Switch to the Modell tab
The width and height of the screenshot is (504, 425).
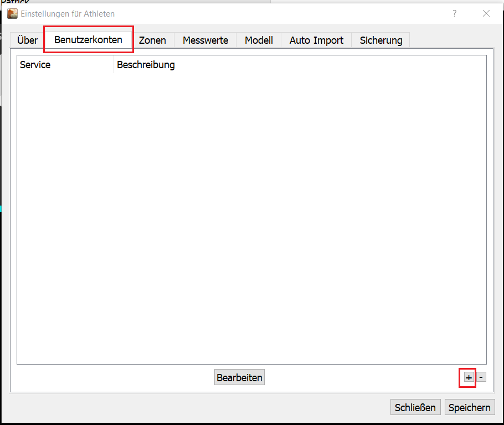pos(259,40)
